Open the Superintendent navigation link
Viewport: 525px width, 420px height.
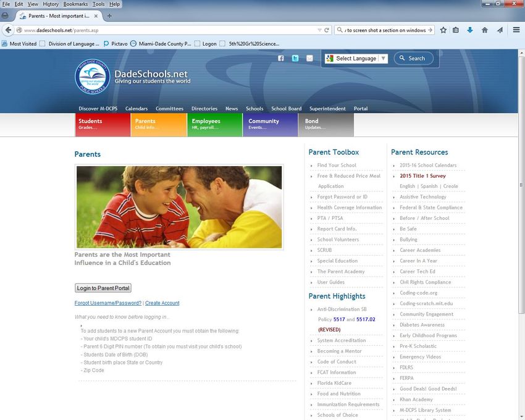click(327, 109)
